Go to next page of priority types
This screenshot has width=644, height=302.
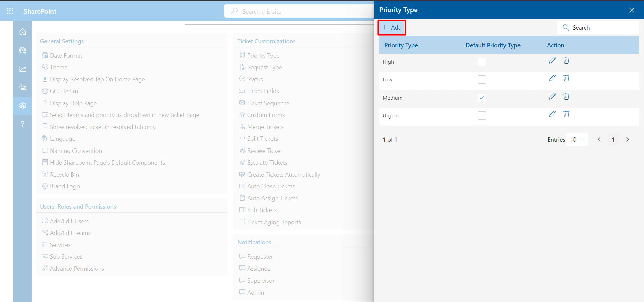pos(627,139)
